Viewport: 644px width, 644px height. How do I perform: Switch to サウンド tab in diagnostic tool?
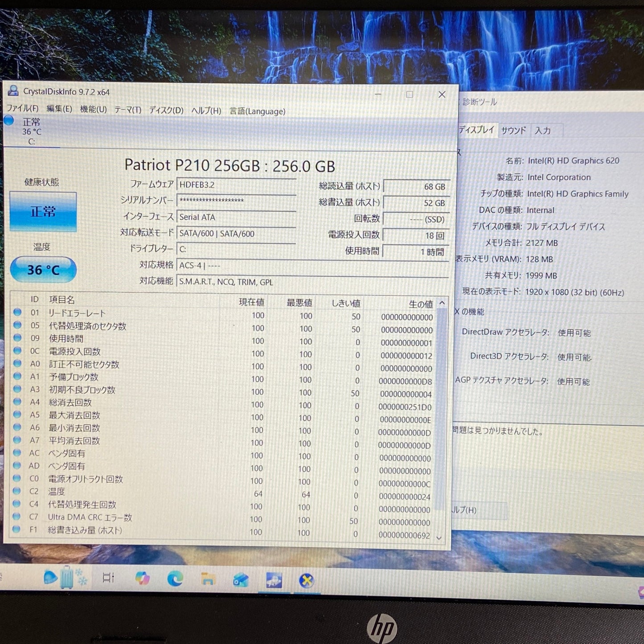(514, 130)
